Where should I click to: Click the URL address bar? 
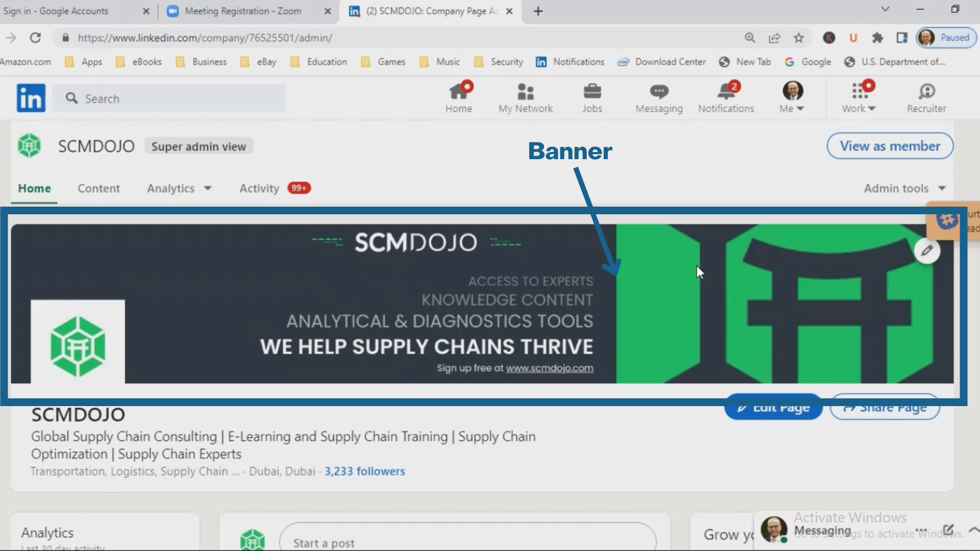398,37
